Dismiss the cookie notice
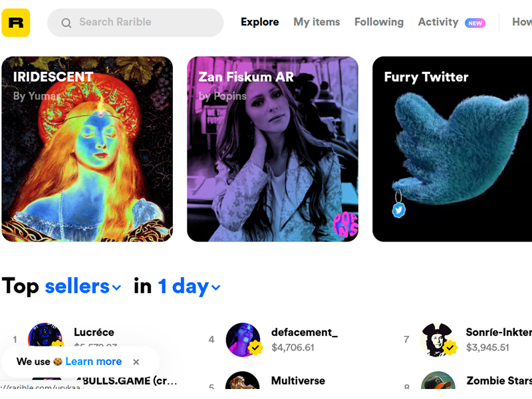 coord(136,362)
